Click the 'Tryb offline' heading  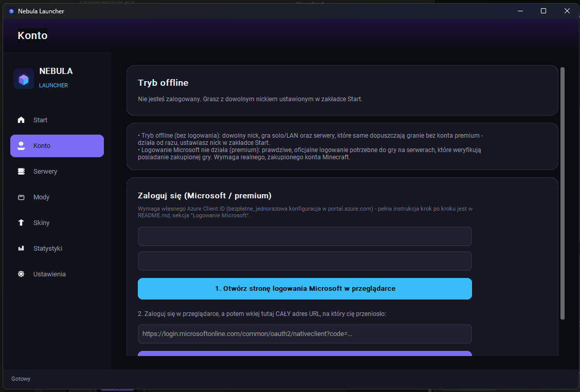click(x=163, y=83)
